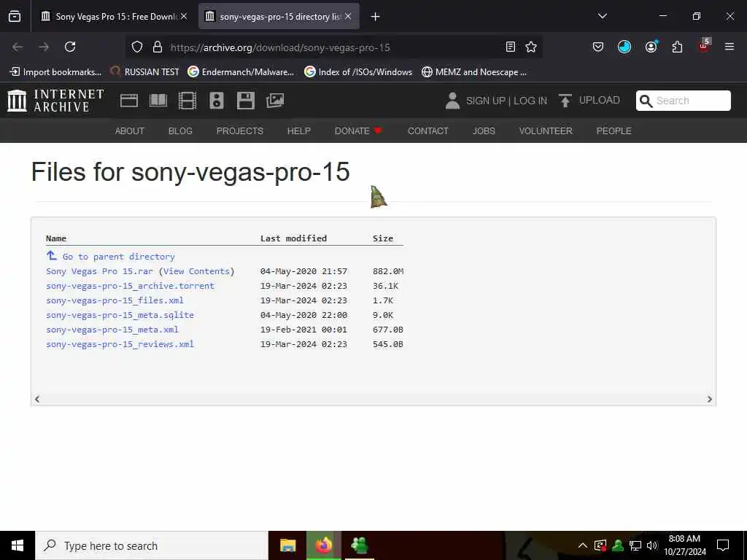The image size is (747, 560).
Task: Open uBlock extension with 5 badge
Action: point(704,46)
